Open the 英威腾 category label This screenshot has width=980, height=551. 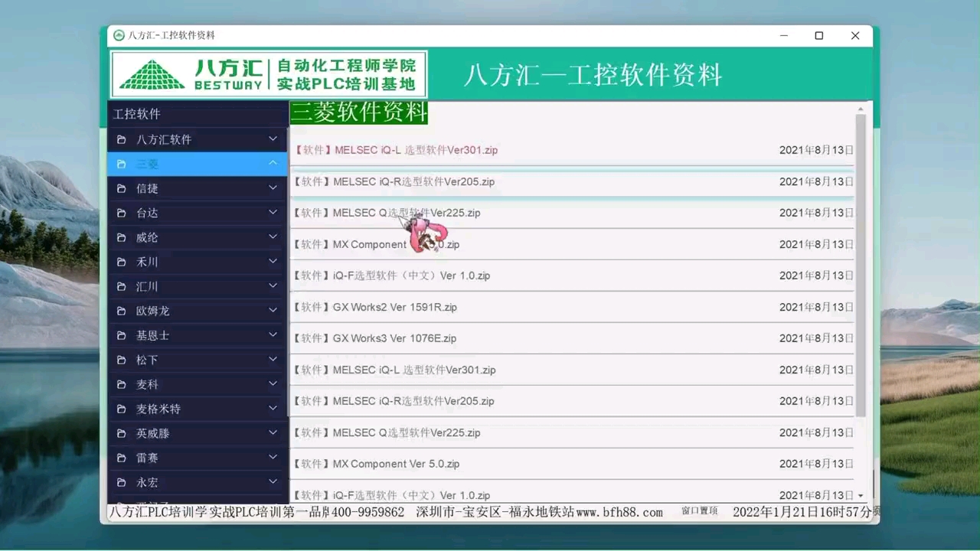[153, 433]
